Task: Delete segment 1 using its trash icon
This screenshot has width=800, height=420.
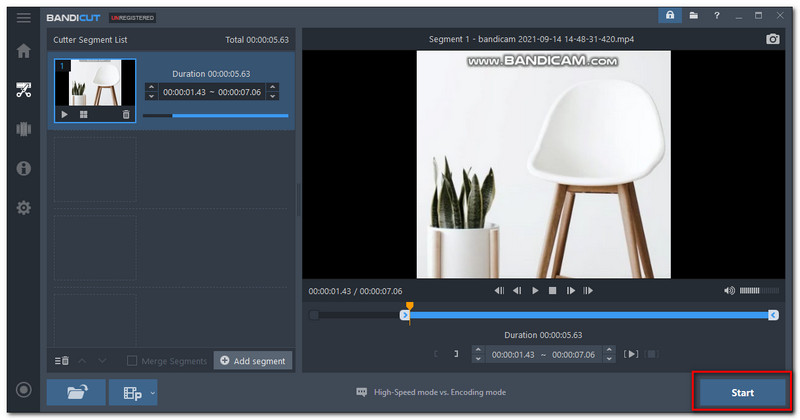Action: 126,115
